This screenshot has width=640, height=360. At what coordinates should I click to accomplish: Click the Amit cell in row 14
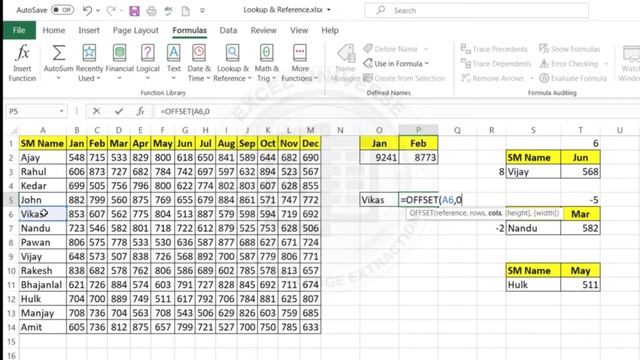click(x=42, y=327)
